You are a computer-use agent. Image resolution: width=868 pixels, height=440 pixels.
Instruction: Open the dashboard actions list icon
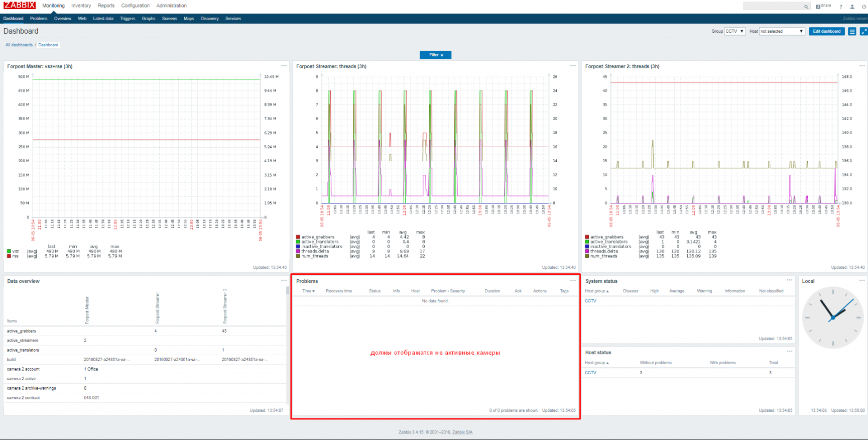tap(852, 31)
